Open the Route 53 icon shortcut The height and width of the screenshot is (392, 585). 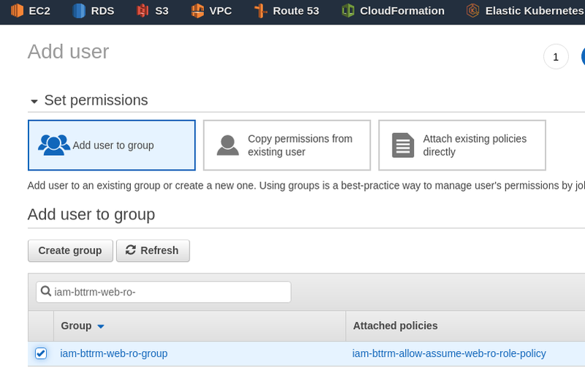click(260, 11)
